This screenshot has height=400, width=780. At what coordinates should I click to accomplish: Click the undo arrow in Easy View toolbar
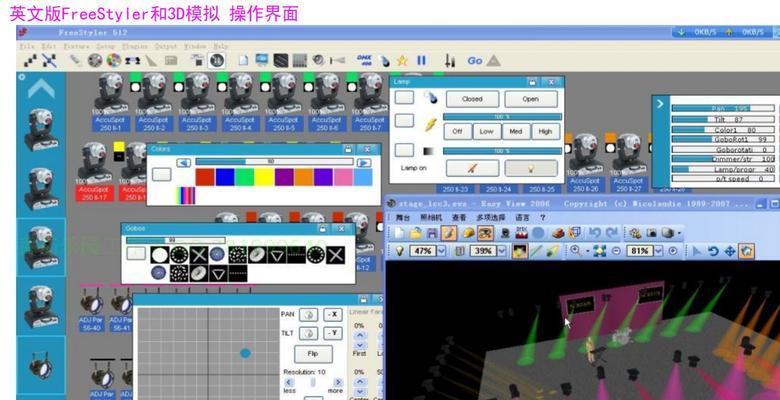click(x=594, y=233)
